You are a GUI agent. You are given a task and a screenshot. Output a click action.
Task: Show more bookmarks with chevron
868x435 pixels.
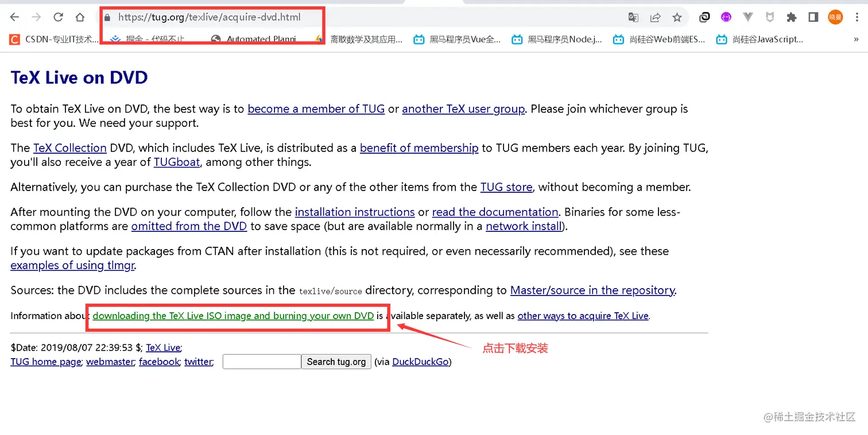click(857, 40)
